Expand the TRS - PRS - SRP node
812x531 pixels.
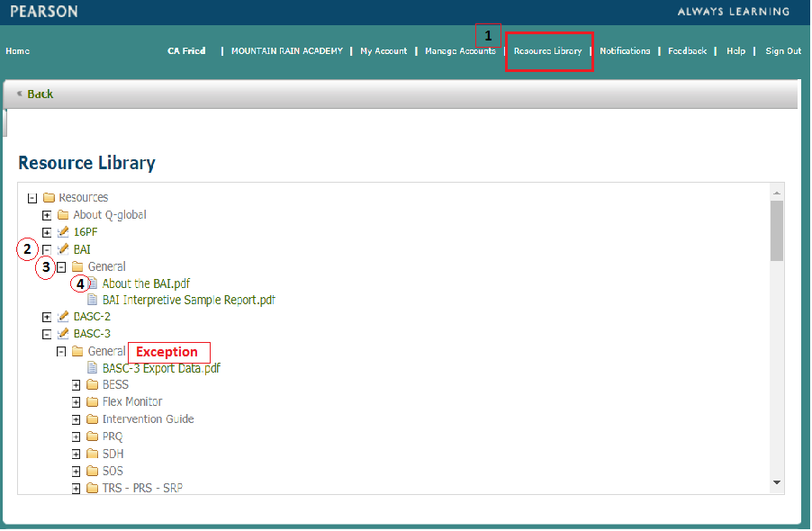[77, 488]
